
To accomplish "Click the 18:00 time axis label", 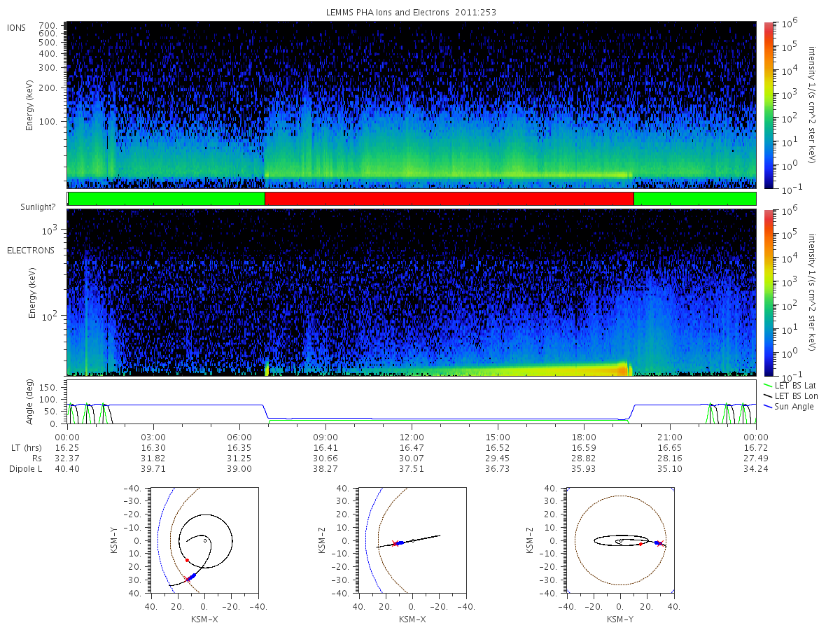I will pos(584,437).
